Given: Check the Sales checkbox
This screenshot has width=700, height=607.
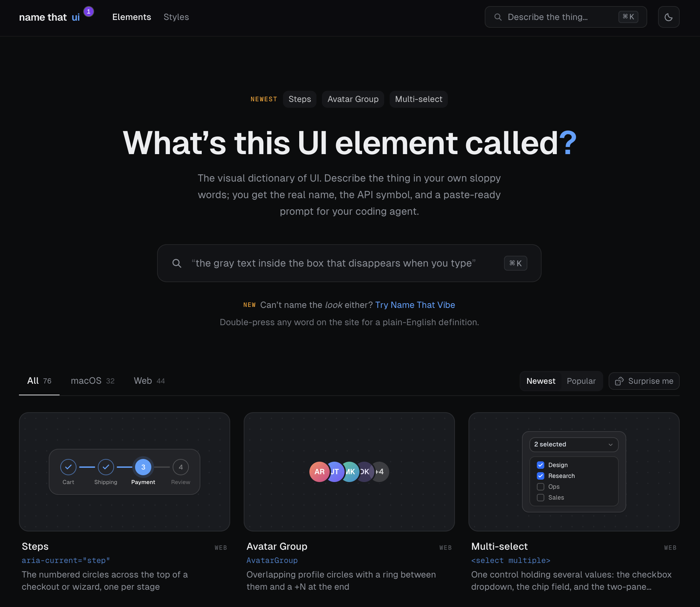Looking at the screenshot, I should [541, 498].
